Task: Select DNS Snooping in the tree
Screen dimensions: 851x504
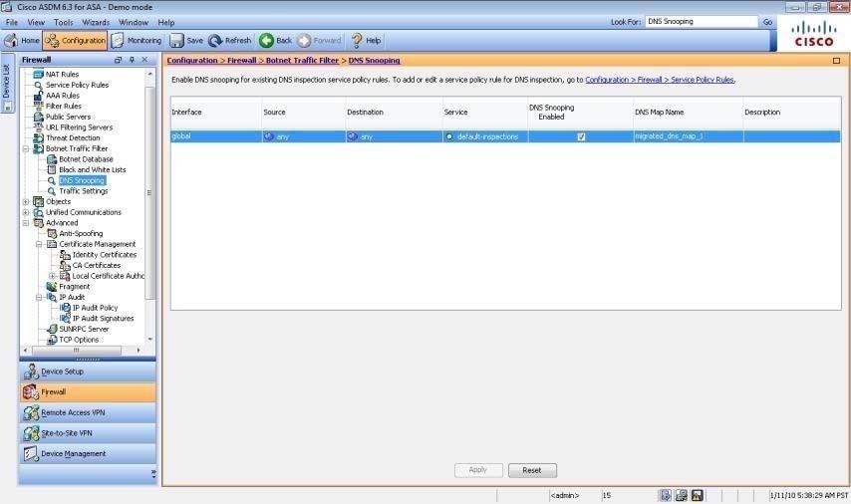Action: point(82,180)
